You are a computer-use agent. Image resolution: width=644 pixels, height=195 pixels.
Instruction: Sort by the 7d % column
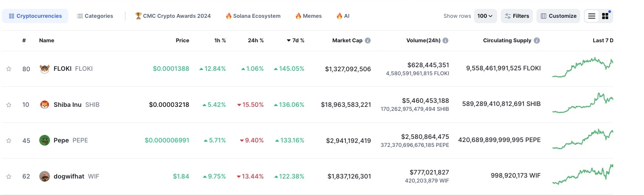[x=295, y=41]
